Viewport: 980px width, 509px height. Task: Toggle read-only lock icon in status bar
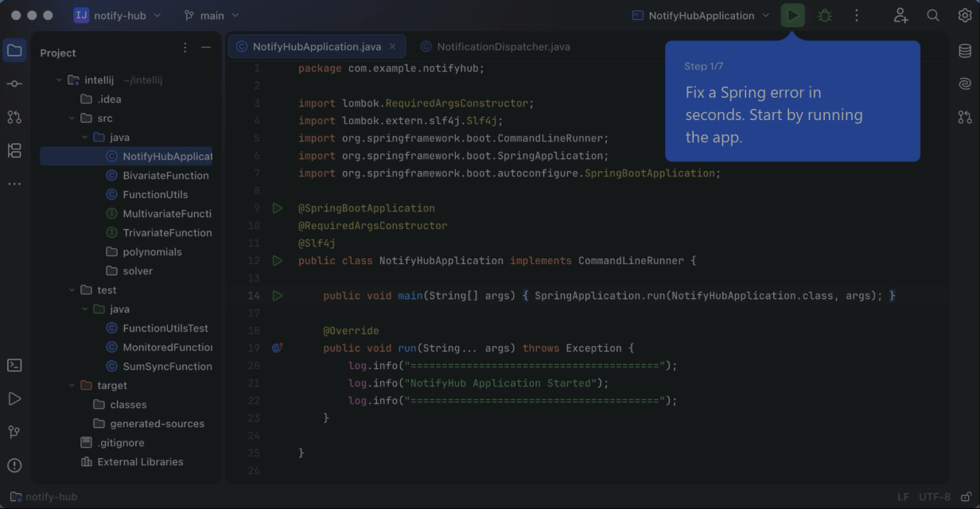pos(966,497)
